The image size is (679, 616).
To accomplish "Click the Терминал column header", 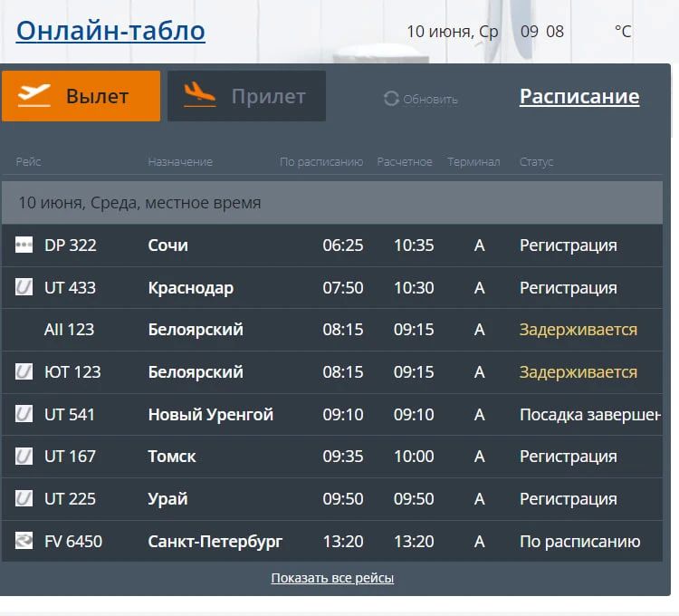I will pyautogui.click(x=473, y=161).
